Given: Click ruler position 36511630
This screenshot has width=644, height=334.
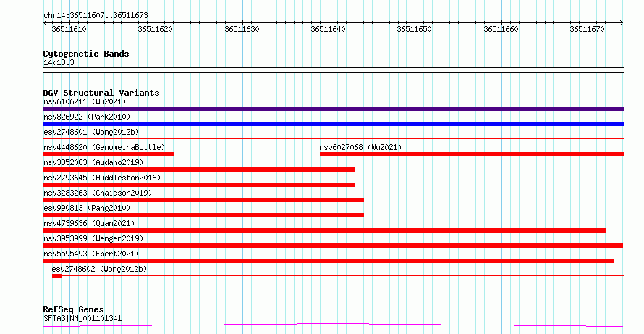Looking at the screenshot, I should [242, 29].
